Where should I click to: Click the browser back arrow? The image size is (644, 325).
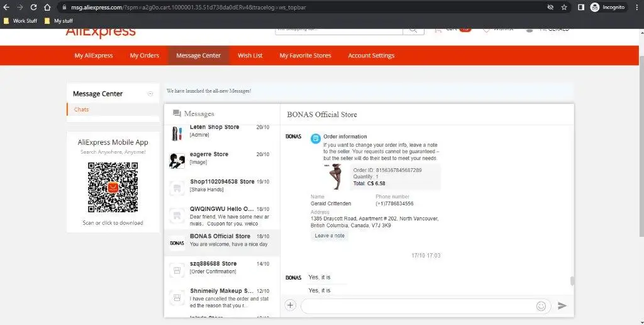coord(6,8)
